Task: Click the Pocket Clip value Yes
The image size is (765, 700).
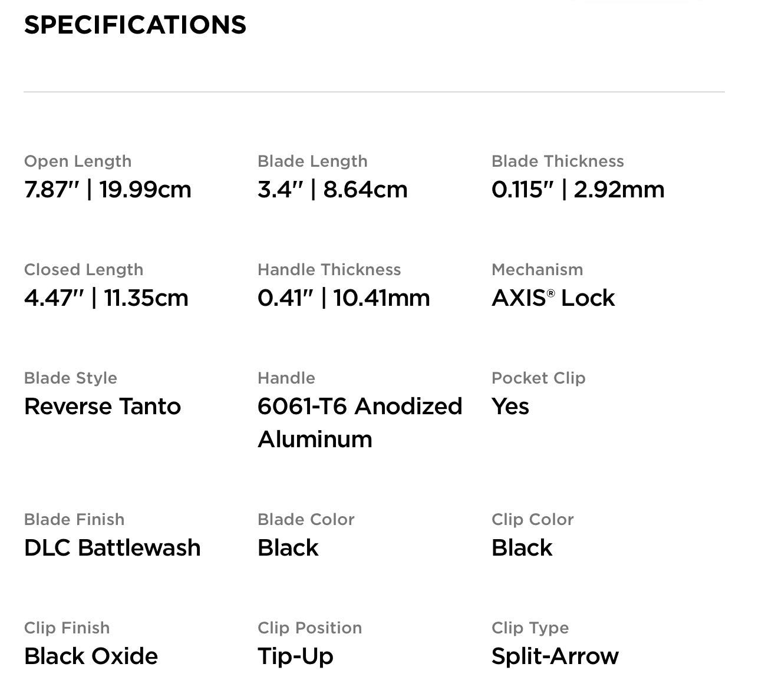Action: [x=510, y=407]
